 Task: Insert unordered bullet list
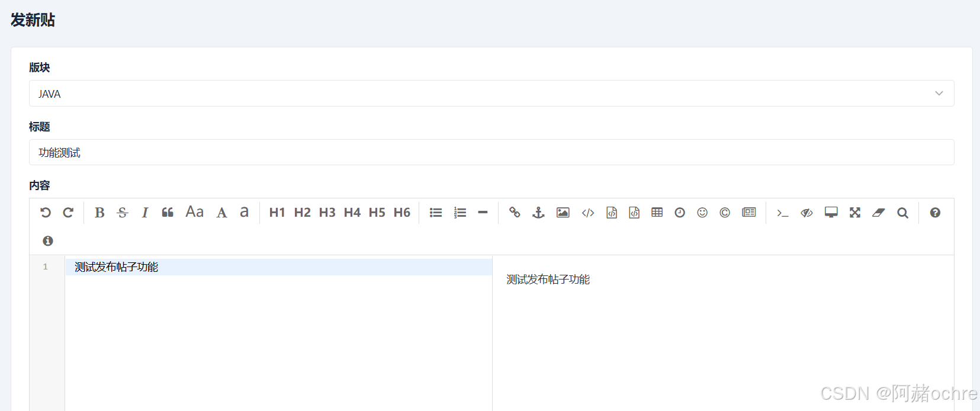click(436, 213)
